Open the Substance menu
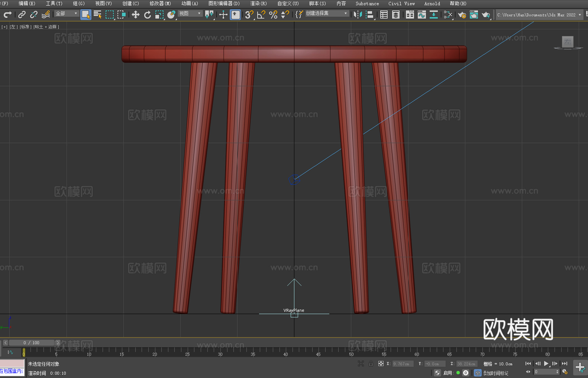Screen dimensions: 588x378 (367, 3)
